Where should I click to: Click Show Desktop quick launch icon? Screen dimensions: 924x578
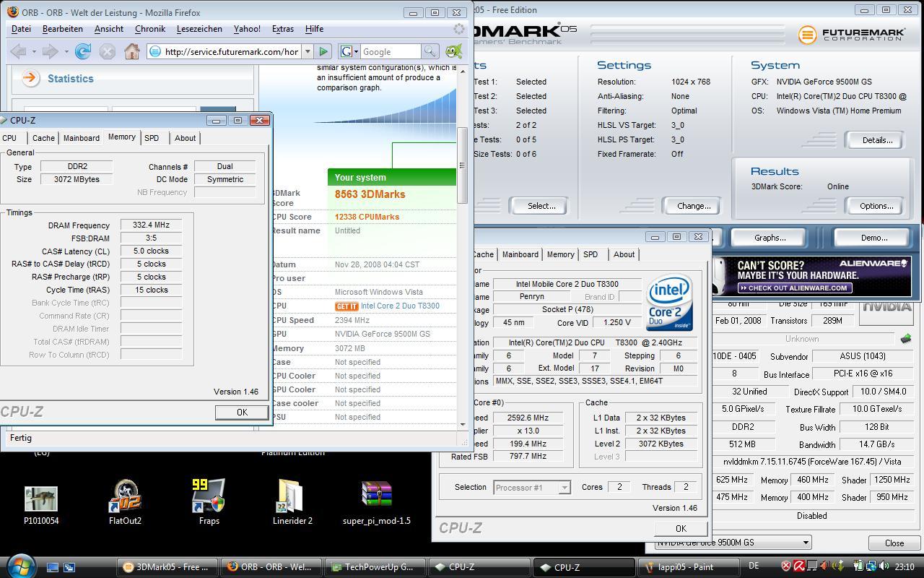53,567
